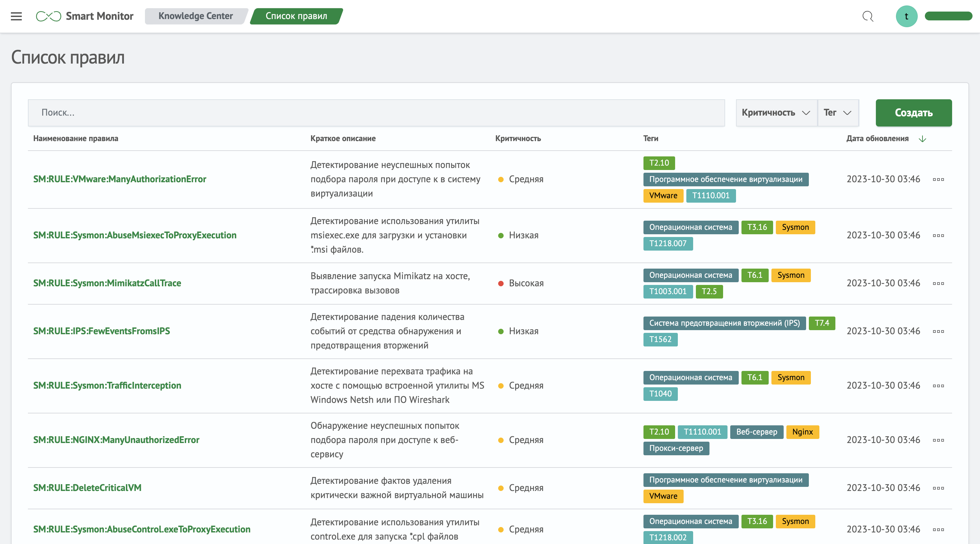Open three-dot menu for MimikatzCallTrace rule
The width and height of the screenshot is (980, 544).
point(938,283)
